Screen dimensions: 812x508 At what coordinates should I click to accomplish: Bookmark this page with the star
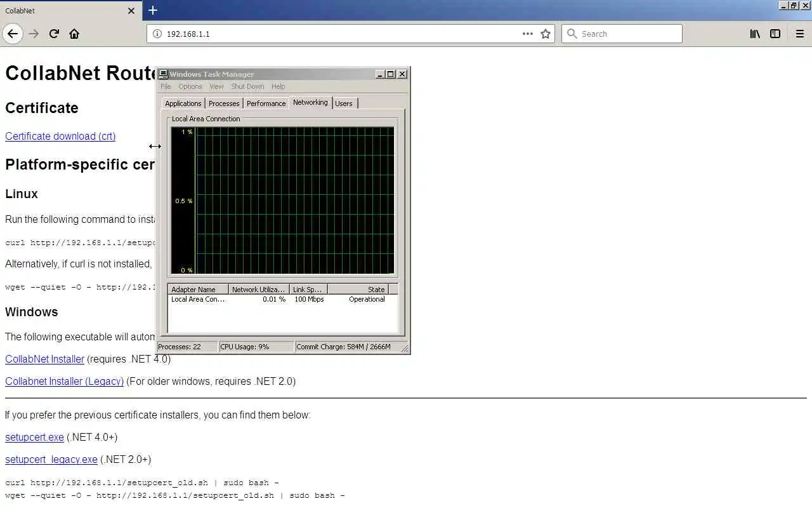coord(546,34)
